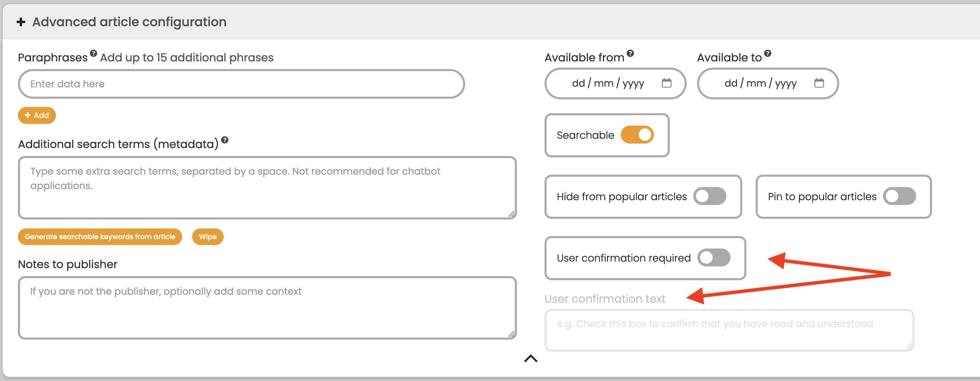Focus the Notes to publisher textarea
The height and width of the screenshot is (381, 980).
point(267,307)
